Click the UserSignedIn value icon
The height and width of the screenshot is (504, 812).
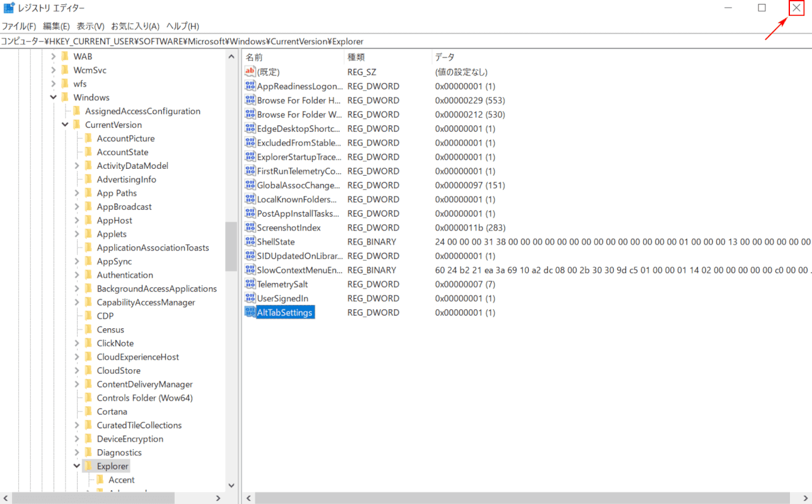click(250, 299)
